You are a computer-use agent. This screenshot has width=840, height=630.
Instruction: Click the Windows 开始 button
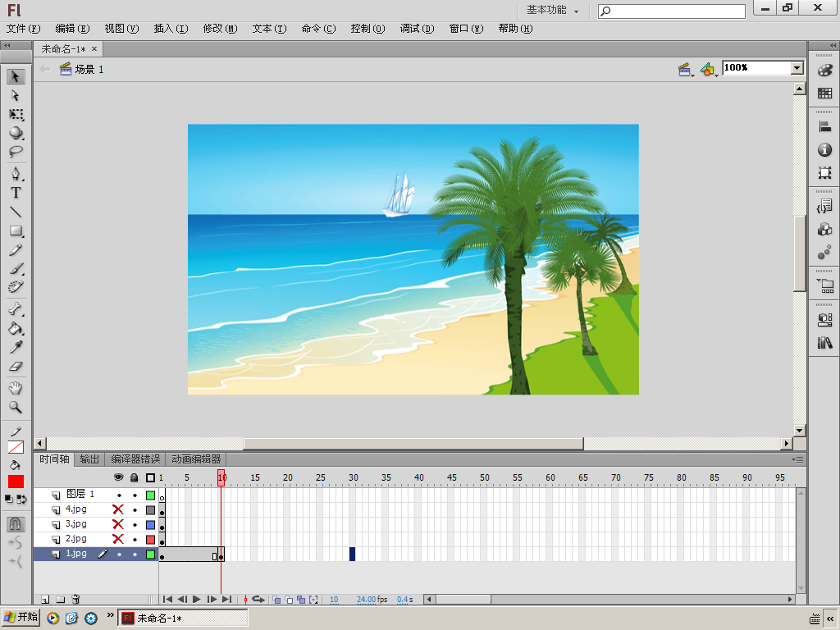pyautogui.click(x=21, y=618)
